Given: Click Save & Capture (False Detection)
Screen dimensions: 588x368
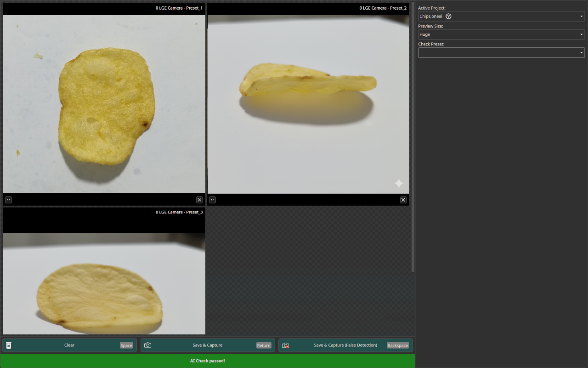Looking at the screenshot, I should (345, 345).
